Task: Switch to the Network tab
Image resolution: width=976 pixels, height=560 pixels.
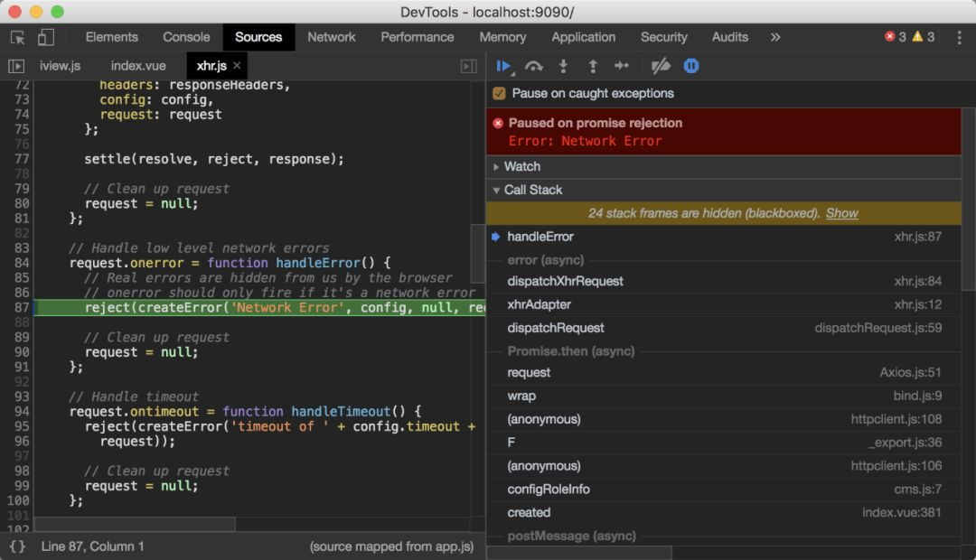Action: (331, 37)
